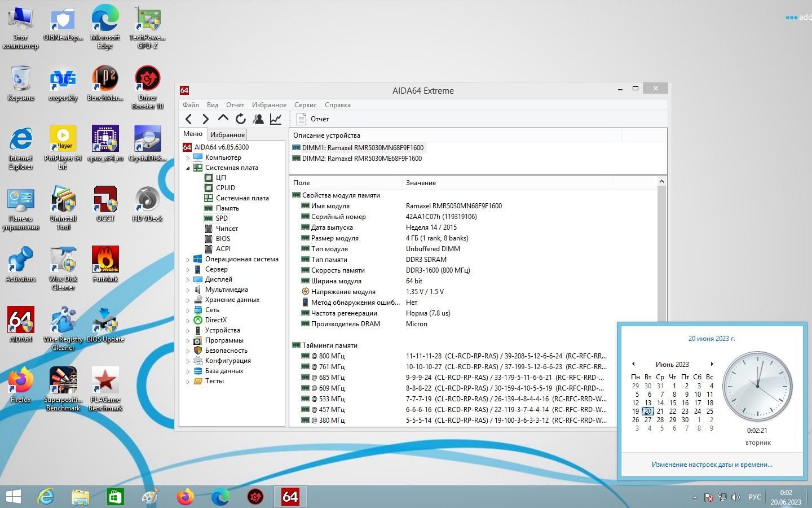Select day 25 in the June calendar
812x508 pixels.
tap(710, 411)
